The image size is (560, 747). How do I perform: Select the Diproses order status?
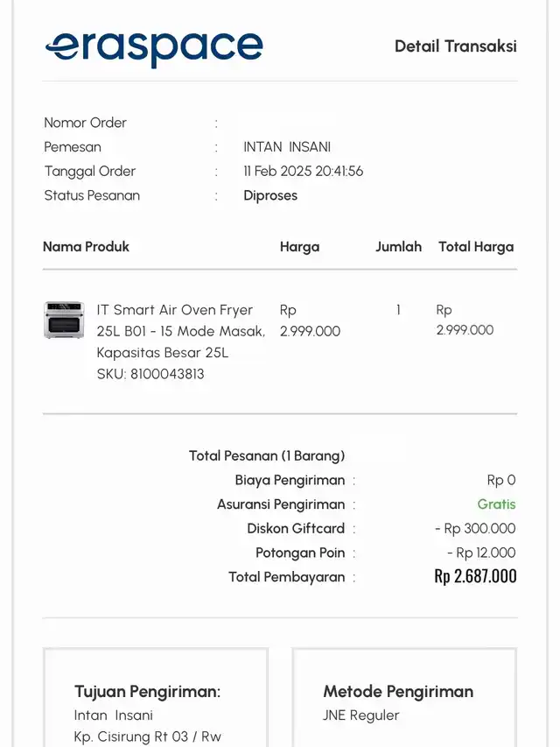pos(270,196)
